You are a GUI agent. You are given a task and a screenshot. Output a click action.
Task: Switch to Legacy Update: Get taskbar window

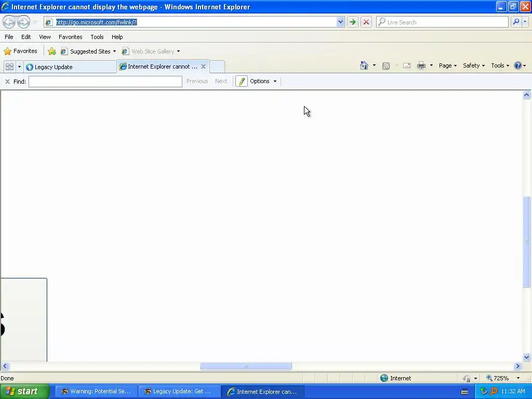[x=179, y=392]
